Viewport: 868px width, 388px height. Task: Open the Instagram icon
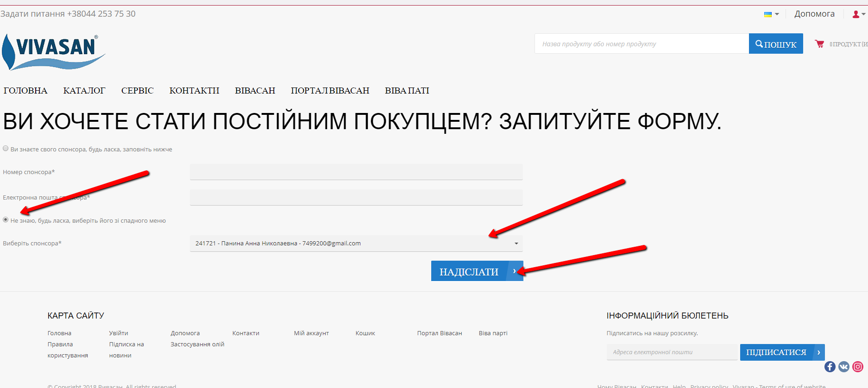point(858,367)
